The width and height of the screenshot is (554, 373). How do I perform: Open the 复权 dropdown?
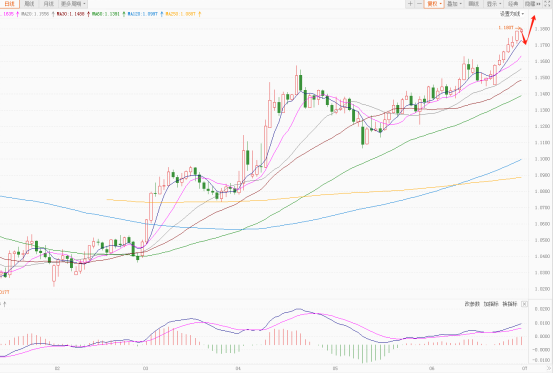point(434,4)
